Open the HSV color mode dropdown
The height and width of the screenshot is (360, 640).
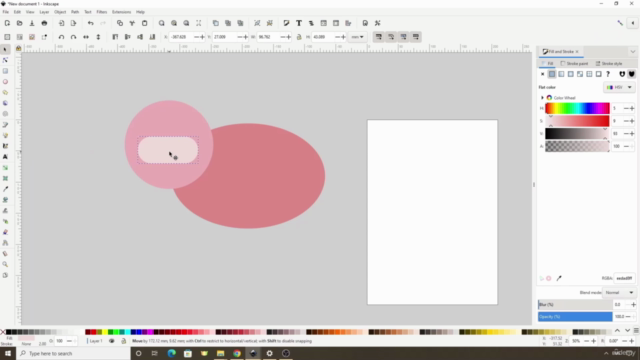[619, 87]
